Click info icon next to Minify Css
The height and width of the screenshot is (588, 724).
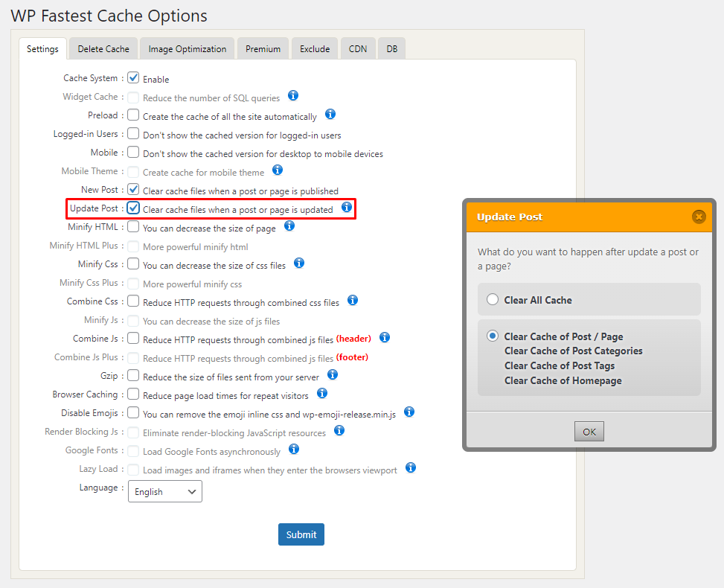click(x=299, y=263)
